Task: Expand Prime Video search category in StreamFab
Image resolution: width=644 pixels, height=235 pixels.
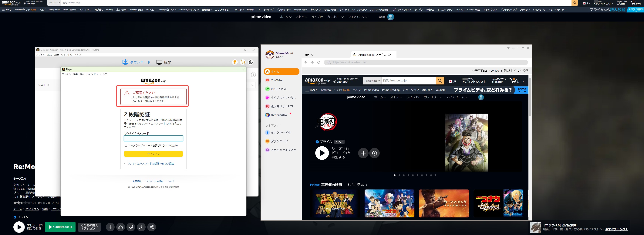Action: (372, 81)
